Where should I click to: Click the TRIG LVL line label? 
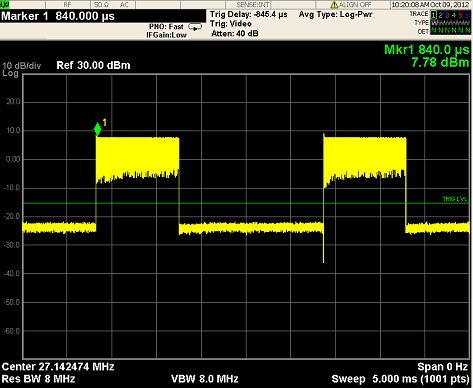(x=455, y=199)
